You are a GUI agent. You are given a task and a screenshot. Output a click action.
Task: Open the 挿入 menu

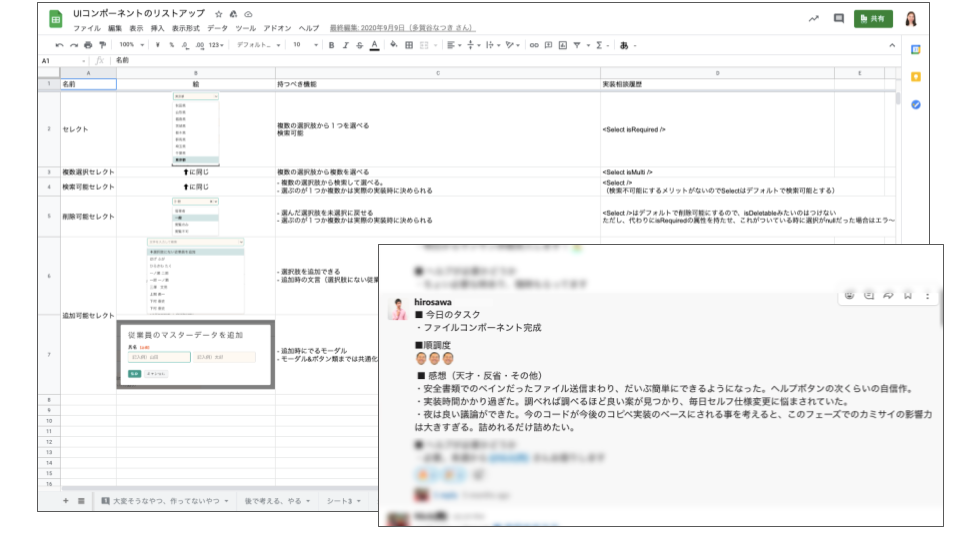(x=157, y=28)
